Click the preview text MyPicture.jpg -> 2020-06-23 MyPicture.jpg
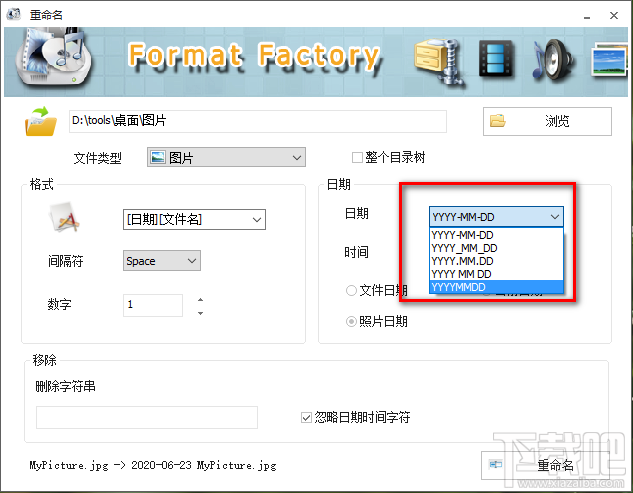The image size is (633, 493). click(x=153, y=465)
